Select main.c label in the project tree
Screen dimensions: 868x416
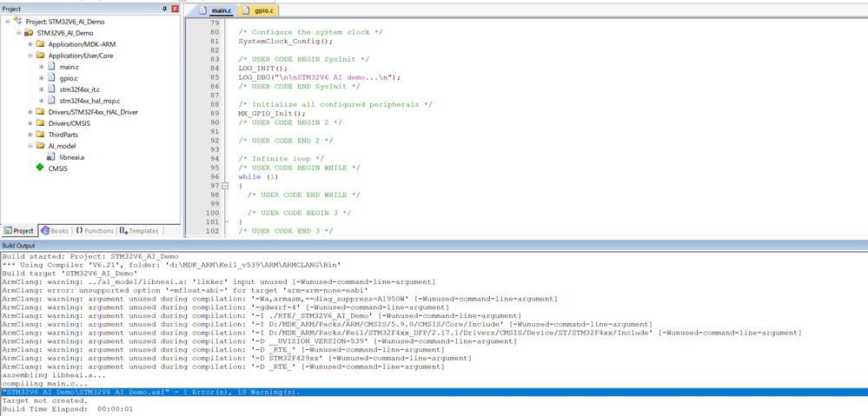click(70, 67)
